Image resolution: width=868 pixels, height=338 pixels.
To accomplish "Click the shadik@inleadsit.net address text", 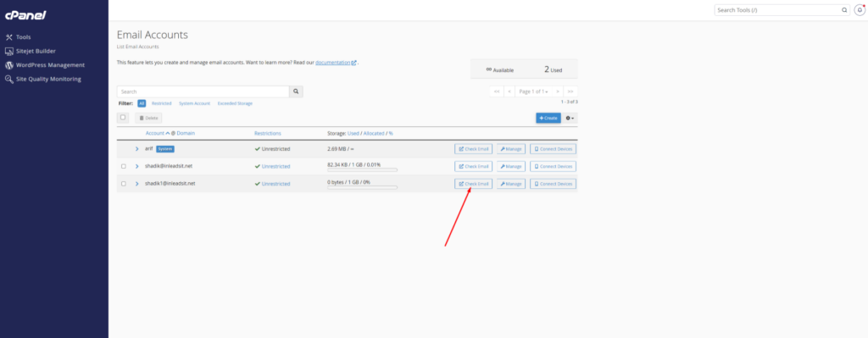I will click(169, 165).
